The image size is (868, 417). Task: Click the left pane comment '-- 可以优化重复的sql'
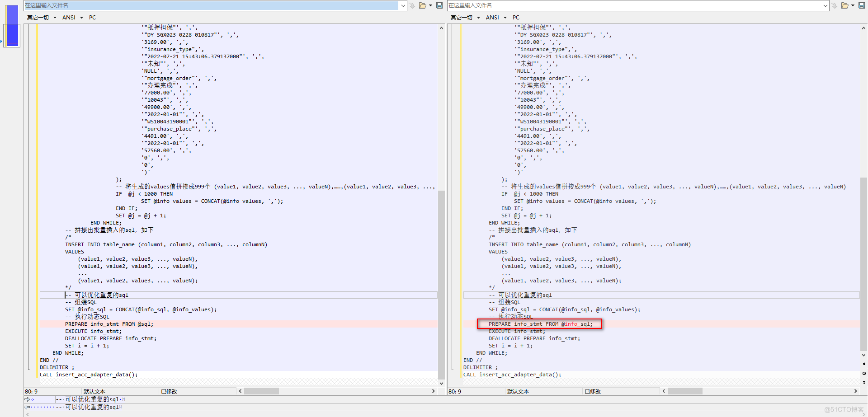[x=97, y=295]
